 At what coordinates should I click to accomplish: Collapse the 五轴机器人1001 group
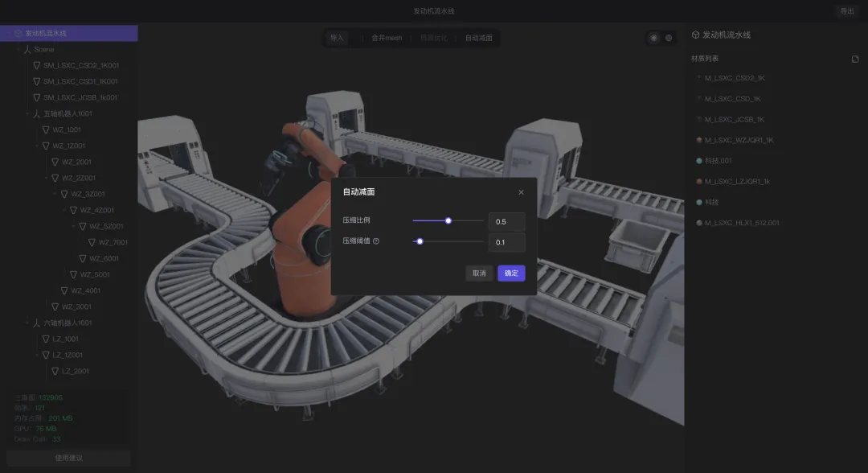tap(27, 113)
